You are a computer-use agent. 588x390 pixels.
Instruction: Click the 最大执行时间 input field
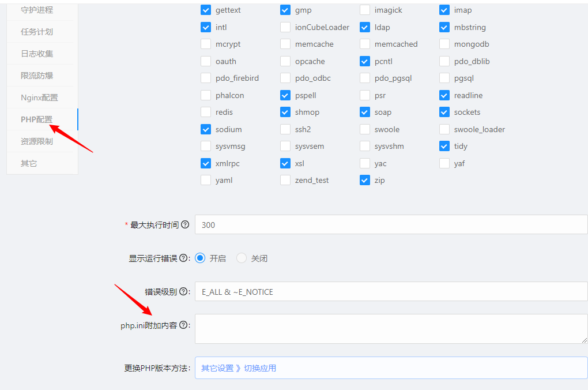coord(391,225)
